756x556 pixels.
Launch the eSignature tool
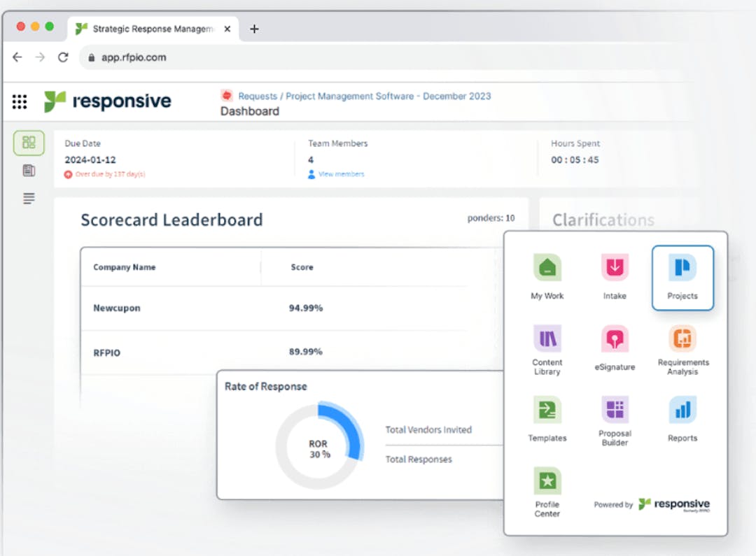(614, 338)
